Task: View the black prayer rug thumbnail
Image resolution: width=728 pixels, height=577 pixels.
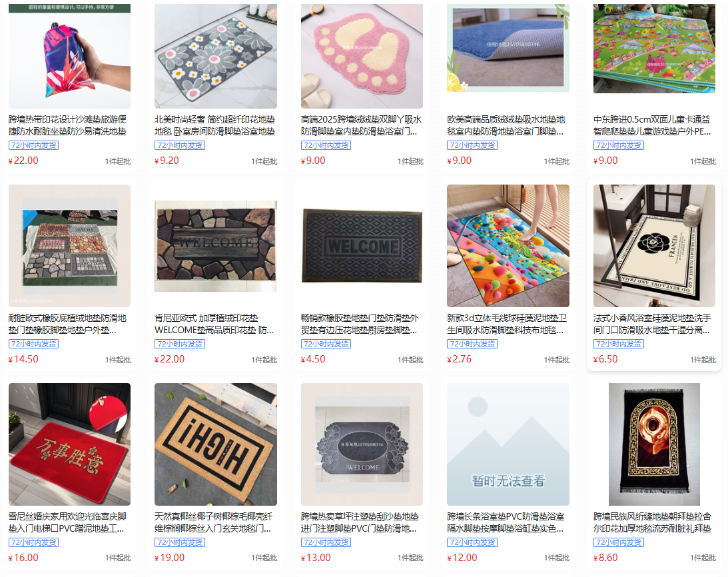Action: pyautogui.click(x=654, y=444)
